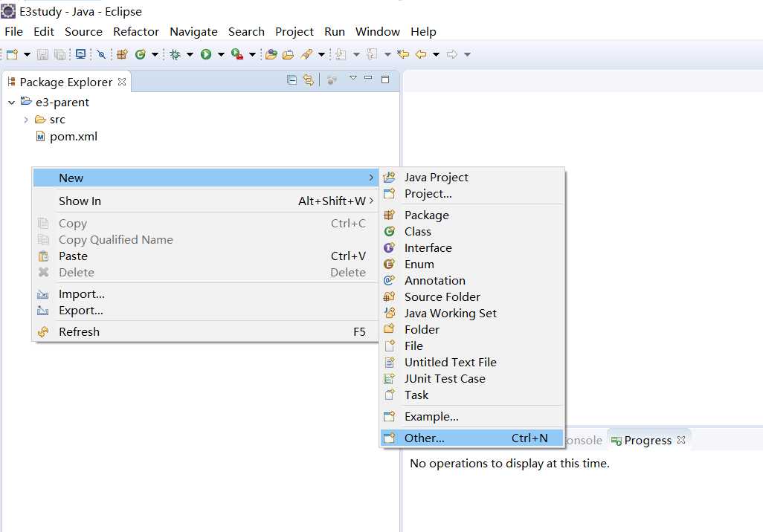Click the Save All toolbar icon
763x532 pixels.
coord(59,54)
